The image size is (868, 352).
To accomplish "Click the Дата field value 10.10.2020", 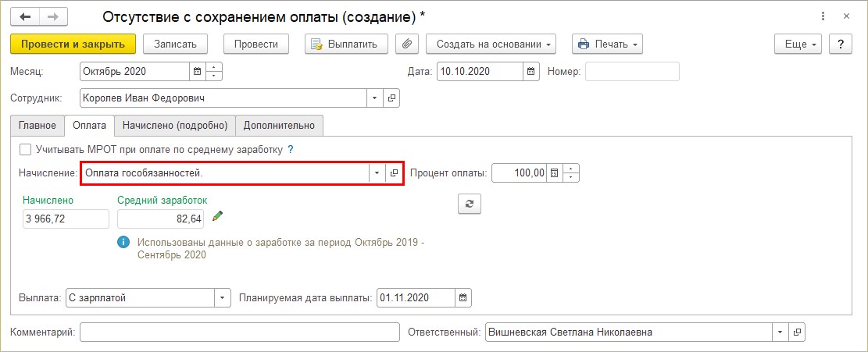I will point(480,71).
